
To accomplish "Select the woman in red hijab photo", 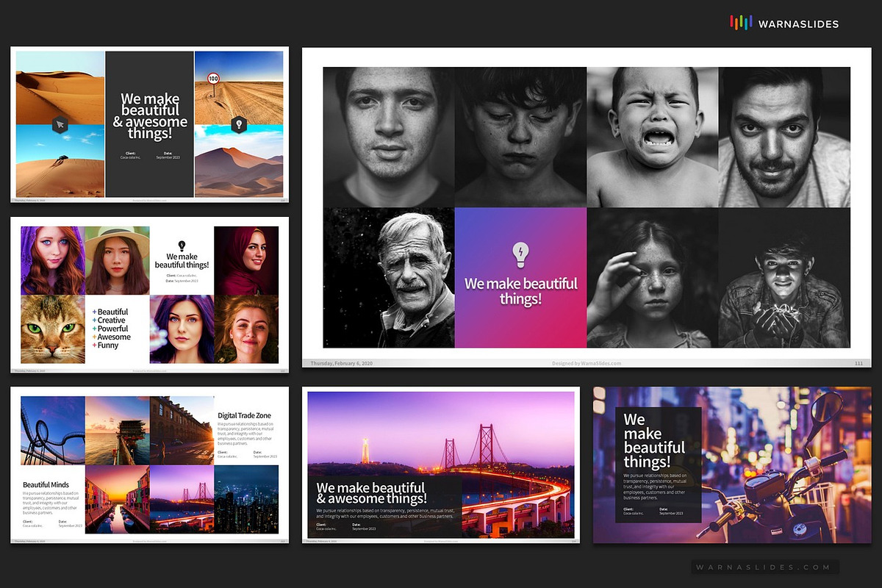I will [x=246, y=260].
